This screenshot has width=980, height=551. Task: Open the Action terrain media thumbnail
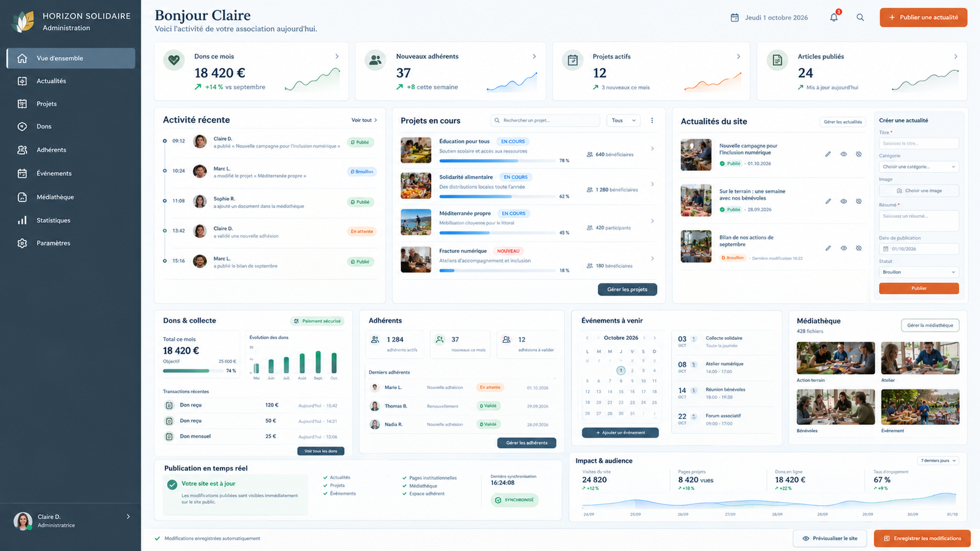[835, 358]
